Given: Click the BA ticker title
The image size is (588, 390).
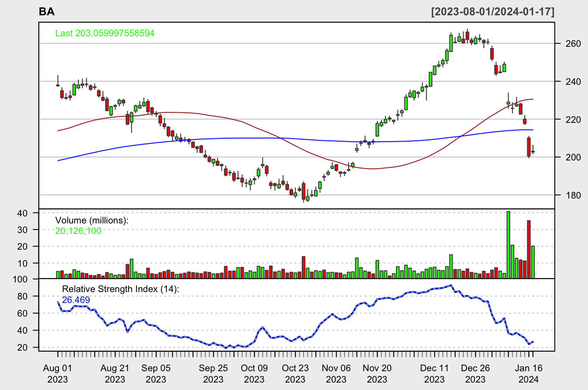Looking at the screenshot, I should pos(47,12).
